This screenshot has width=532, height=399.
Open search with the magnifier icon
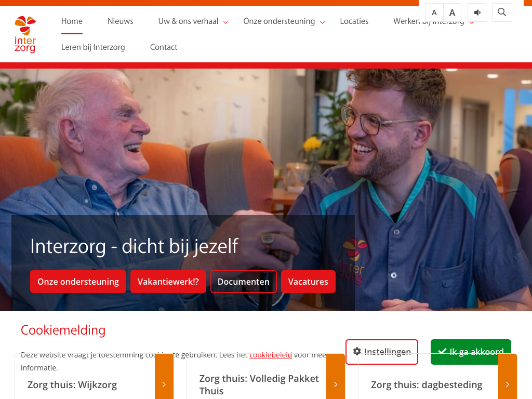point(502,12)
